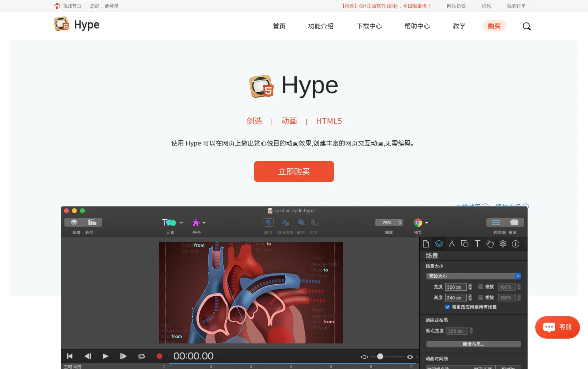
Task: Enable 缩放 checkbox beside 宽度
Action: coord(481,287)
